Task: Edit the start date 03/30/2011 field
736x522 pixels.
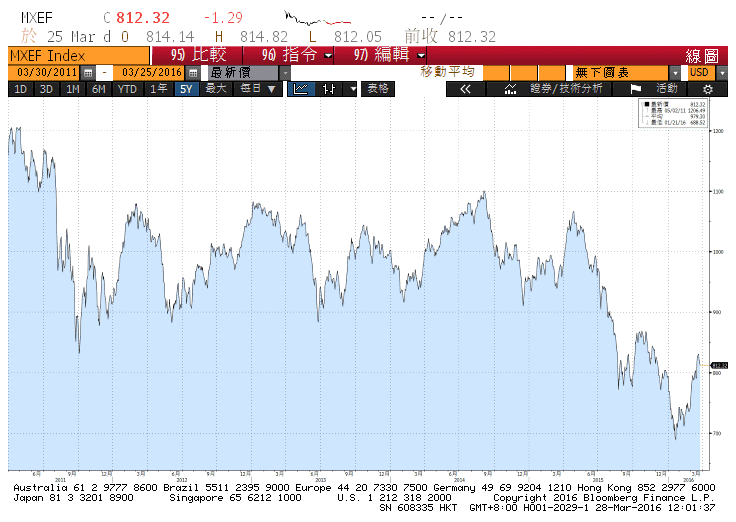Action: pos(46,73)
